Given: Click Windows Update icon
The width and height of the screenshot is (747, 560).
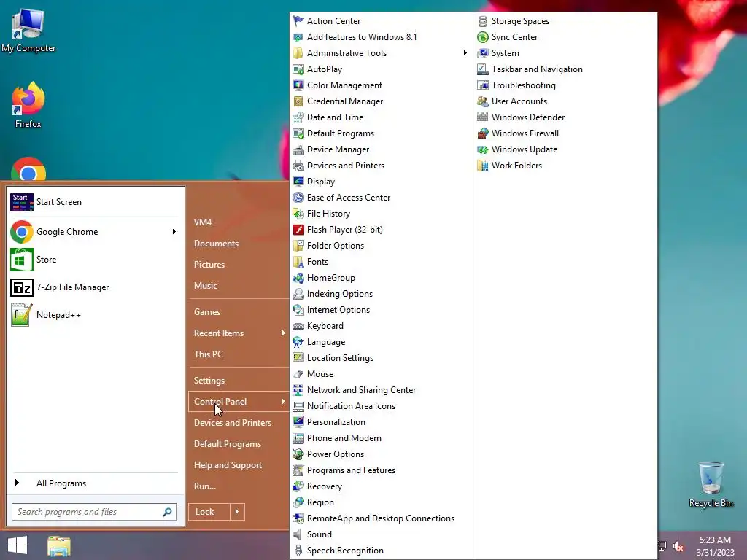Looking at the screenshot, I should click(483, 149).
